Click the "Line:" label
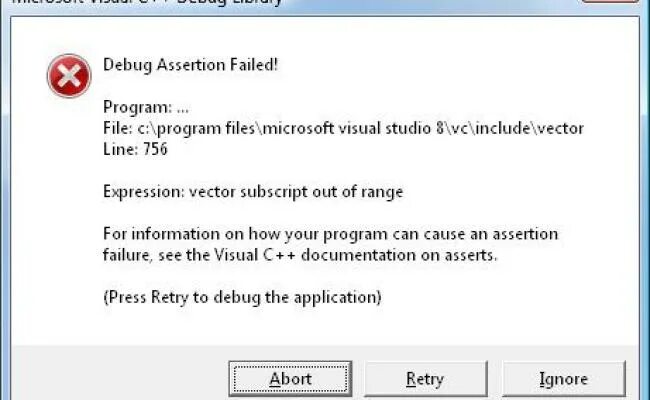The height and width of the screenshot is (400, 650). point(120,149)
